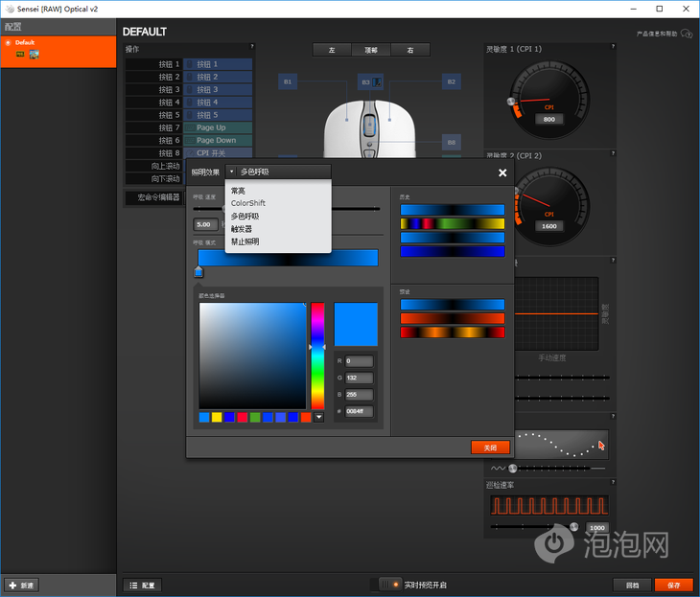Image resolution: width=700 pixels, height=597 pixels.
Task: Switch to the 顶部 view tab
Action: coord(371,50)
